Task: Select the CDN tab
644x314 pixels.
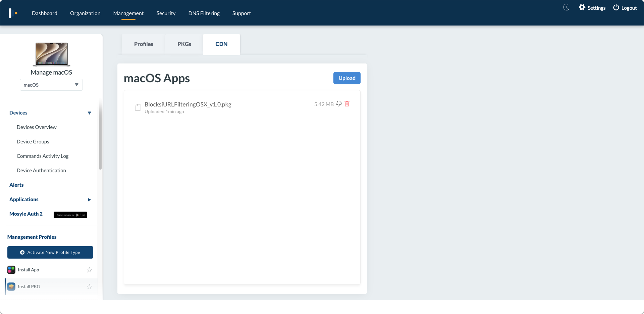Action: pyautogui.click(x=221, y=44)
